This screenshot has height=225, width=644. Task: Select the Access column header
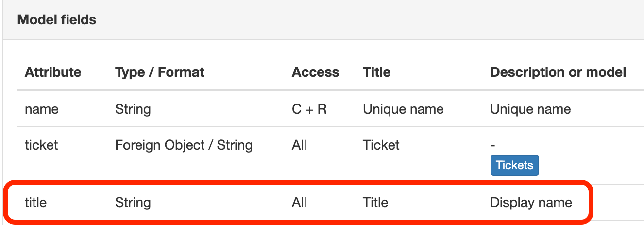coord(315,72)
